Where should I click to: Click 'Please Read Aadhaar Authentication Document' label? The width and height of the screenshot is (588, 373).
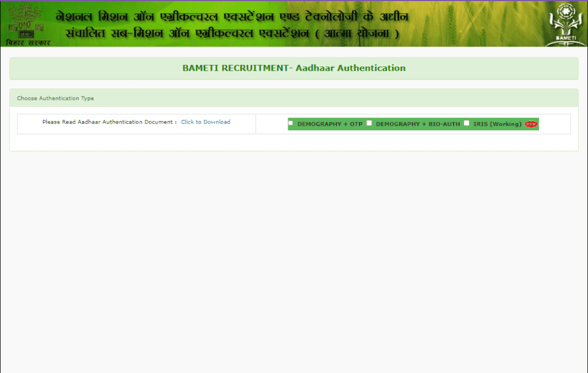click(x=109, y=122)
